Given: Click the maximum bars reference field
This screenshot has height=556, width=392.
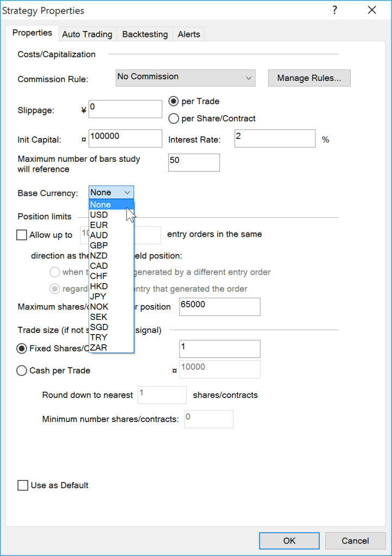Looking at the screenshot, I should (194, 162).
